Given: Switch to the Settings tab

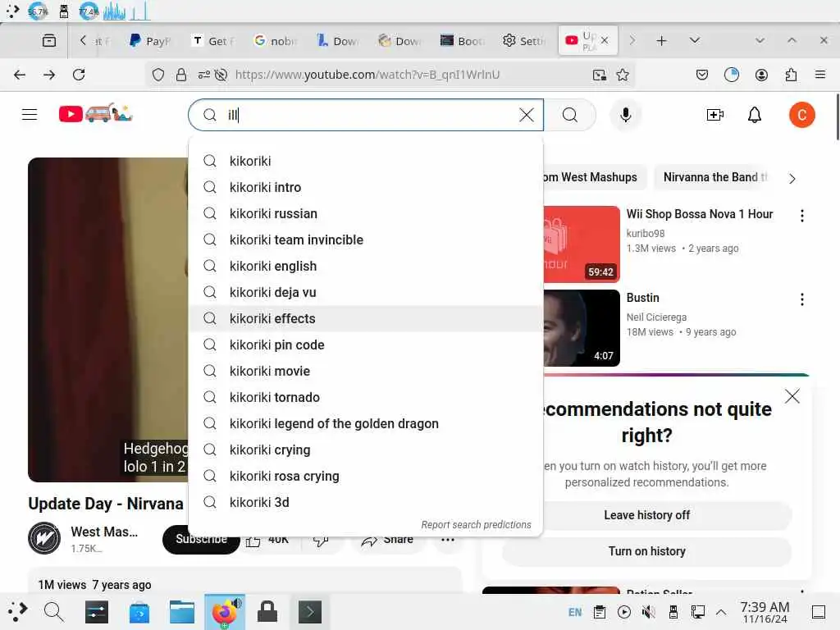Looking at the screenshot, I should (x=524, y=41).
